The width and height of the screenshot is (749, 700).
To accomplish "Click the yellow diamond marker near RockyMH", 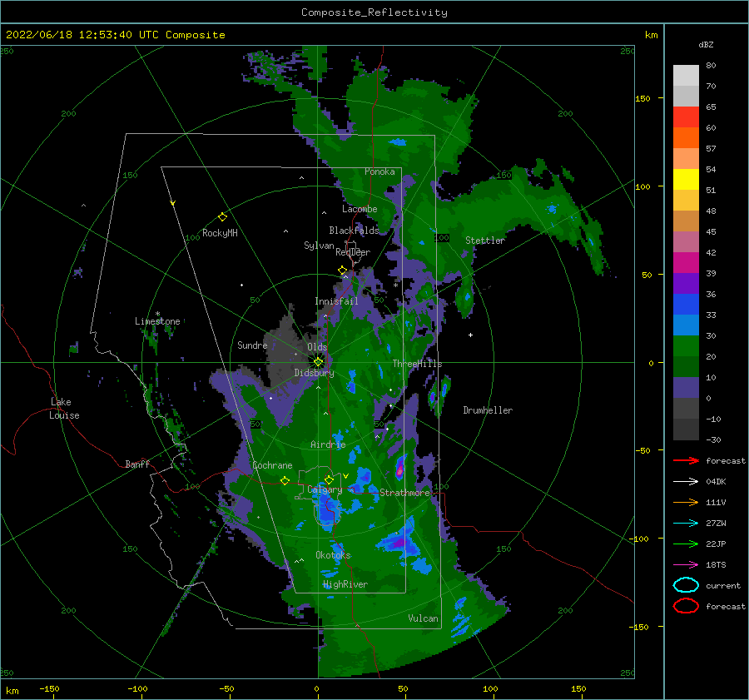I will [222, 217].
